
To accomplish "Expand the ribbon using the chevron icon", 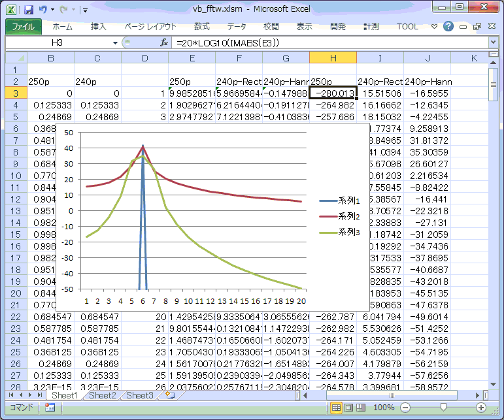I will [434, 26].
